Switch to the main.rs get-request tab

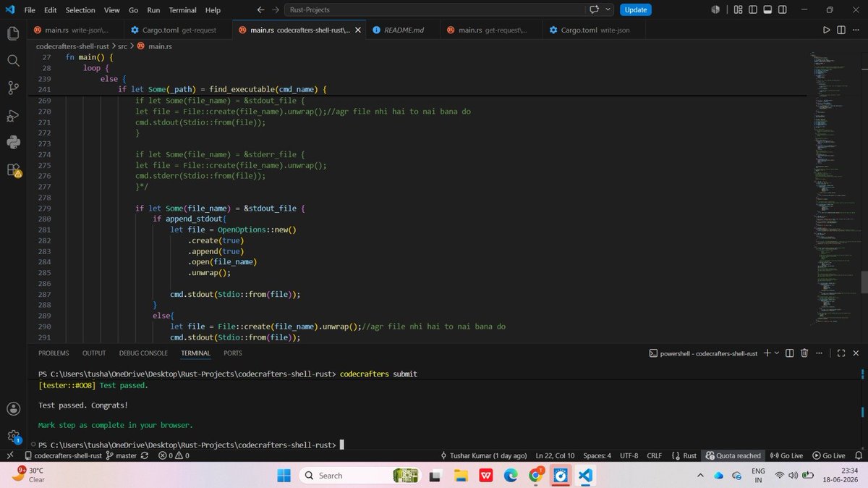click(x=490, y=30)
